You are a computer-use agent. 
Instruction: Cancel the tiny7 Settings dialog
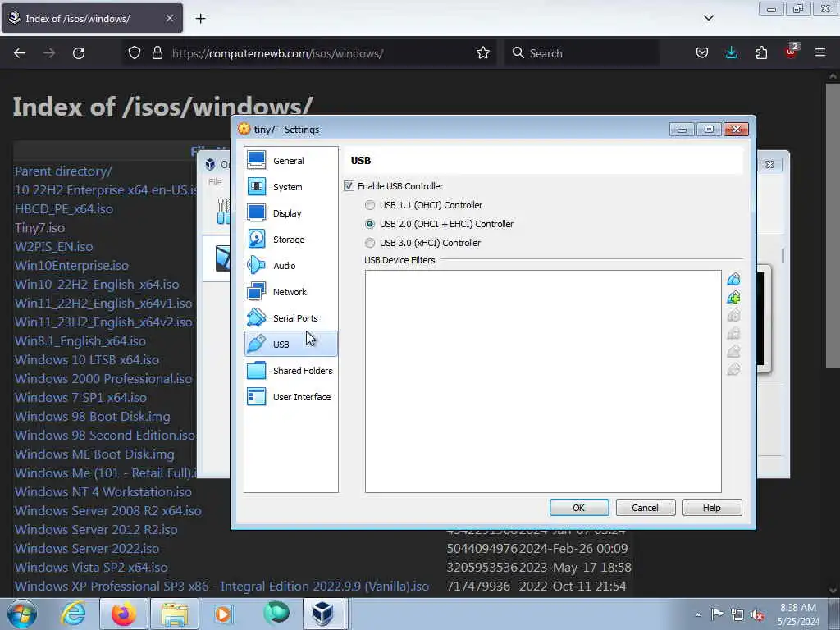[645, 507]
